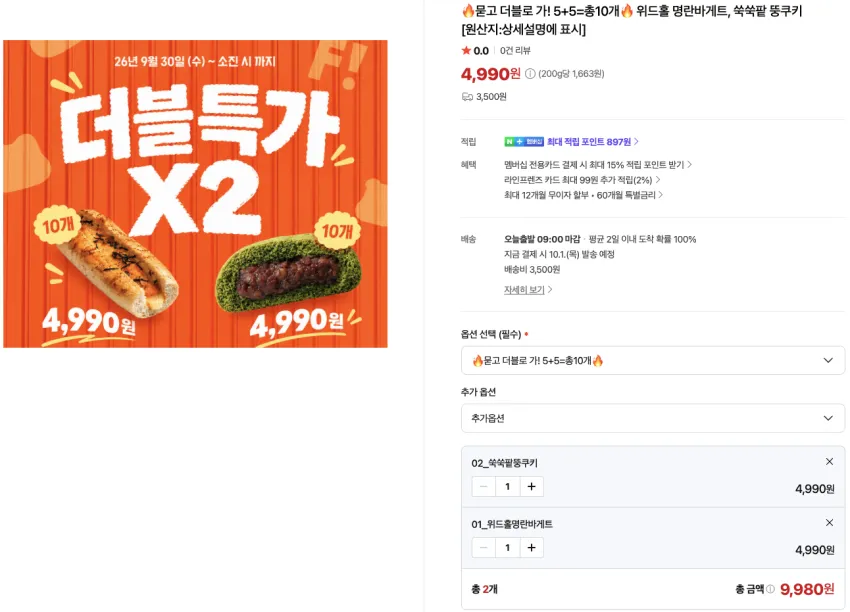Screen dimensions: 850x612
Task: Decrease 02_쑥쑥팥뚱쿠키 quantity with minus
Action: click(484, 486)
